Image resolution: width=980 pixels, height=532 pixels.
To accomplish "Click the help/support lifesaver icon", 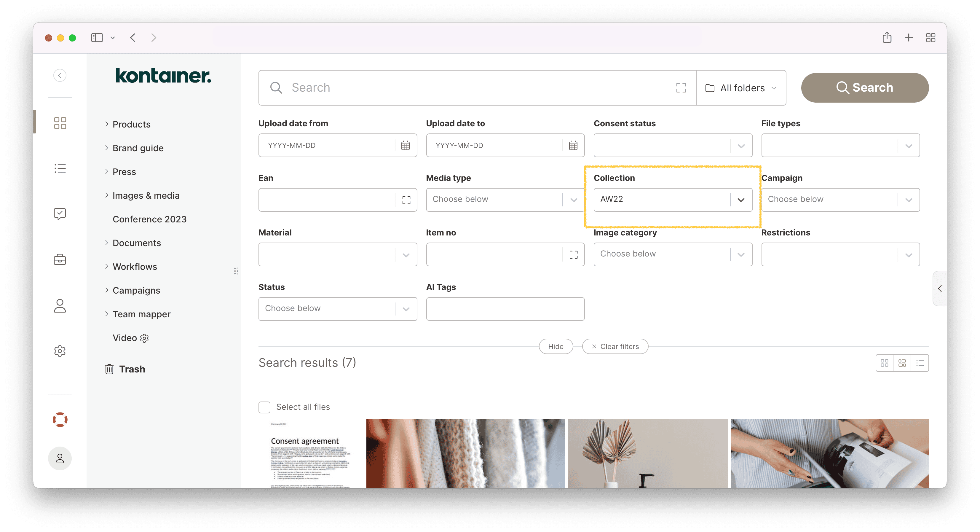I will (x=60, y=420).
